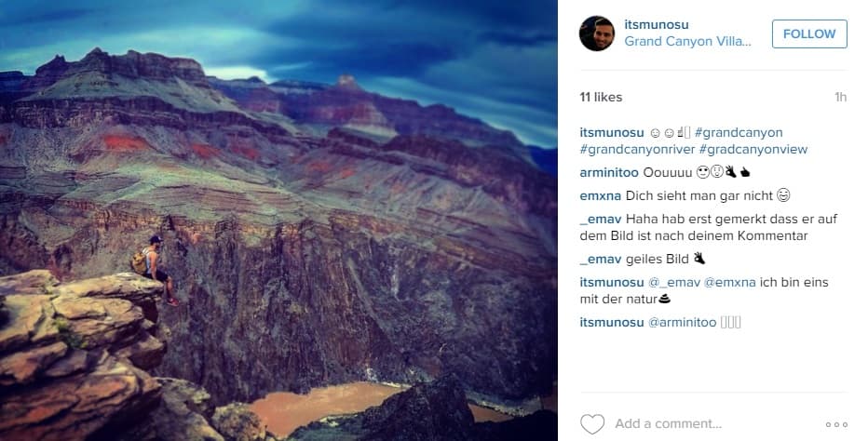The image size is (868, 441).
Task: Open itsmunosu's profile picture avatar
Action: [x=597, y=33]
